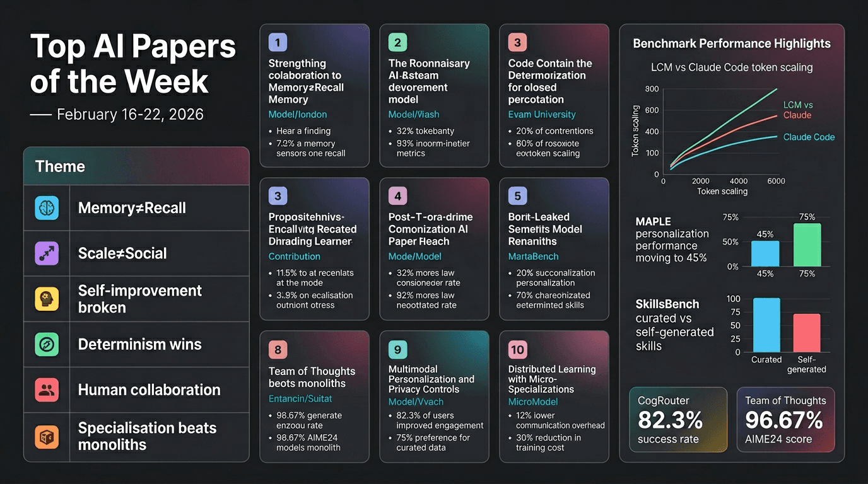This screenshot has width=868, height=484.
Task: Toggle the Claude Code legend label
Action: (809, 137)
